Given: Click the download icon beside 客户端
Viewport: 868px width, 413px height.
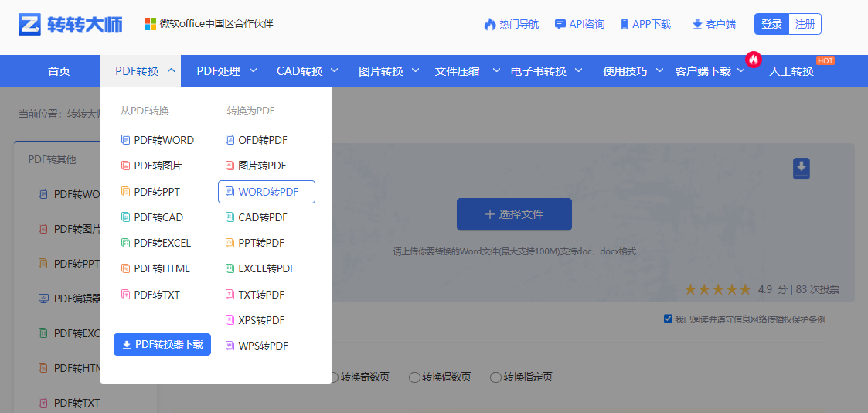Looking at the screenshot, I should [x=697, y=24].
